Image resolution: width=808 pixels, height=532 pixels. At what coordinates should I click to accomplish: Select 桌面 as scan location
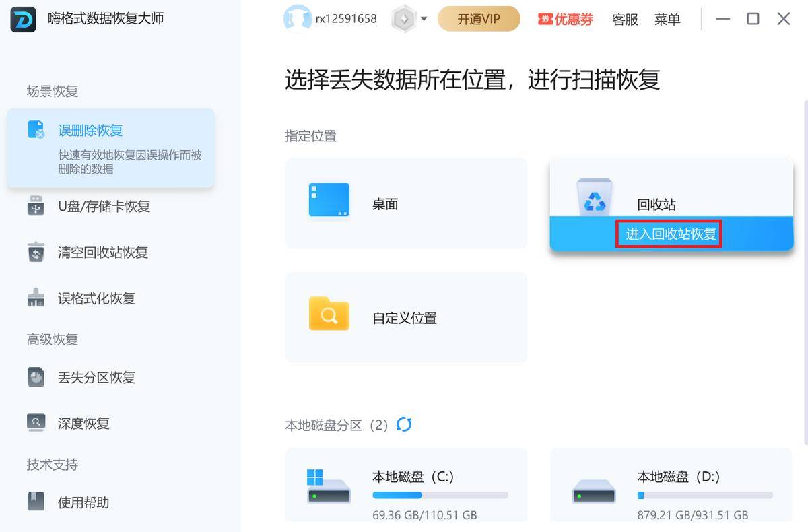pos(405,203)
